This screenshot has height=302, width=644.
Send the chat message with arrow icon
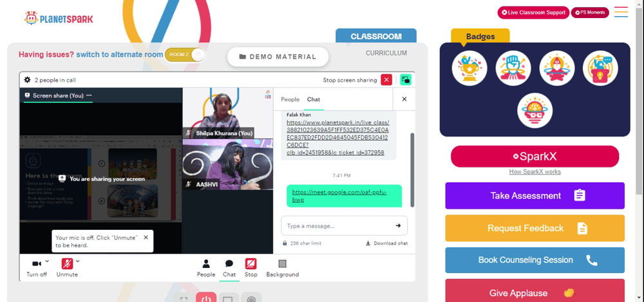click(x=398, y=225)
